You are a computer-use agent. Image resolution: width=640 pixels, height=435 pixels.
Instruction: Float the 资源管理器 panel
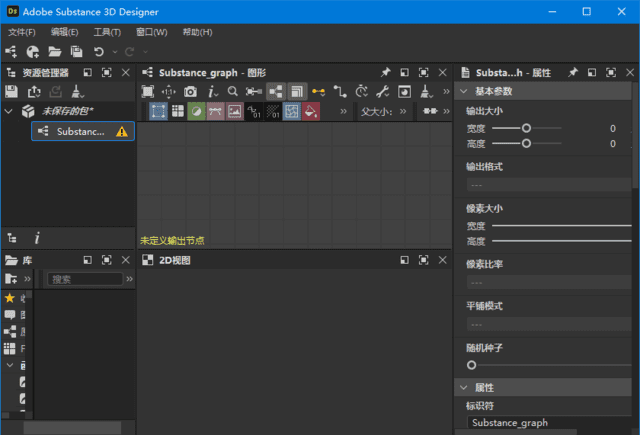point(87,73)
